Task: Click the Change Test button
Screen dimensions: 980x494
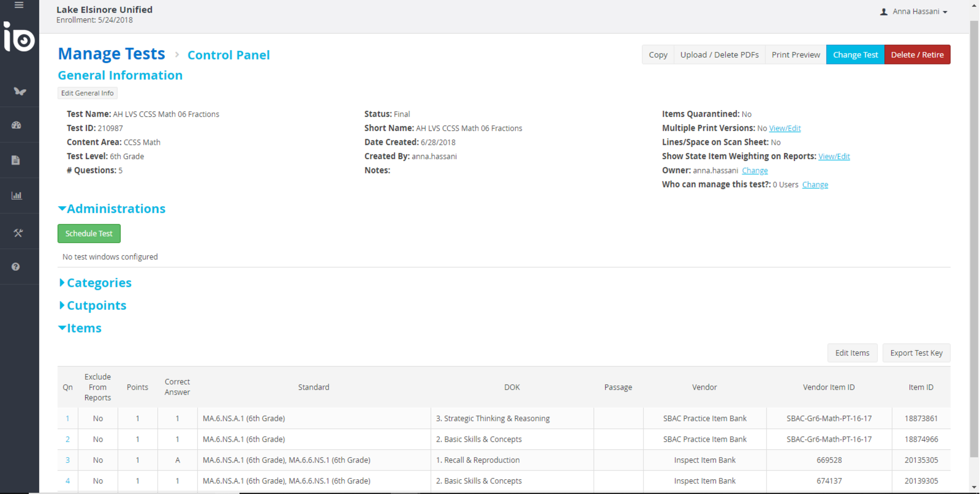Action: (855, 55)
